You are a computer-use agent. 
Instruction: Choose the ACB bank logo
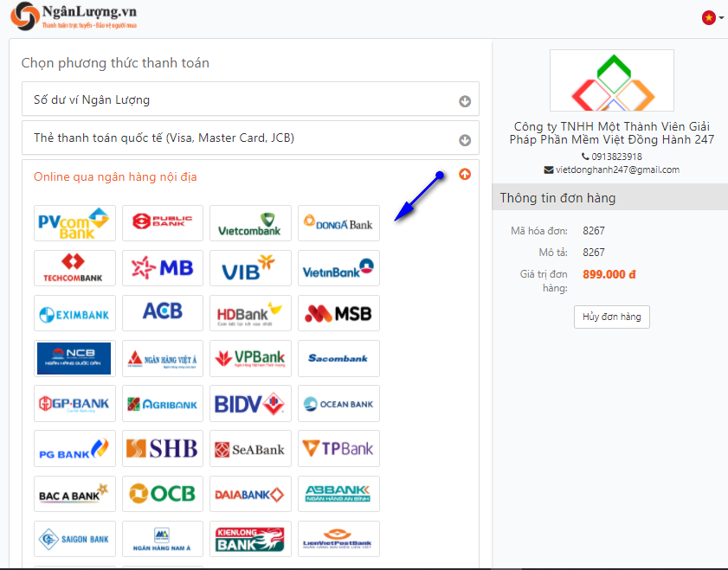(x=163, y=313)
